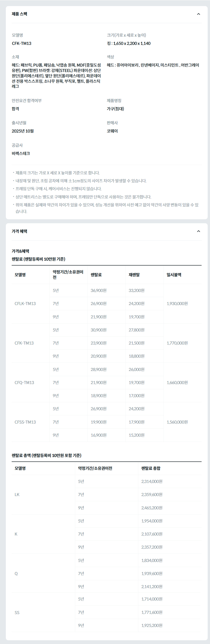Collapse the 제품 스펙 section chevron
This screenshot has width=210, height=644.
click(x=199, y=14)
